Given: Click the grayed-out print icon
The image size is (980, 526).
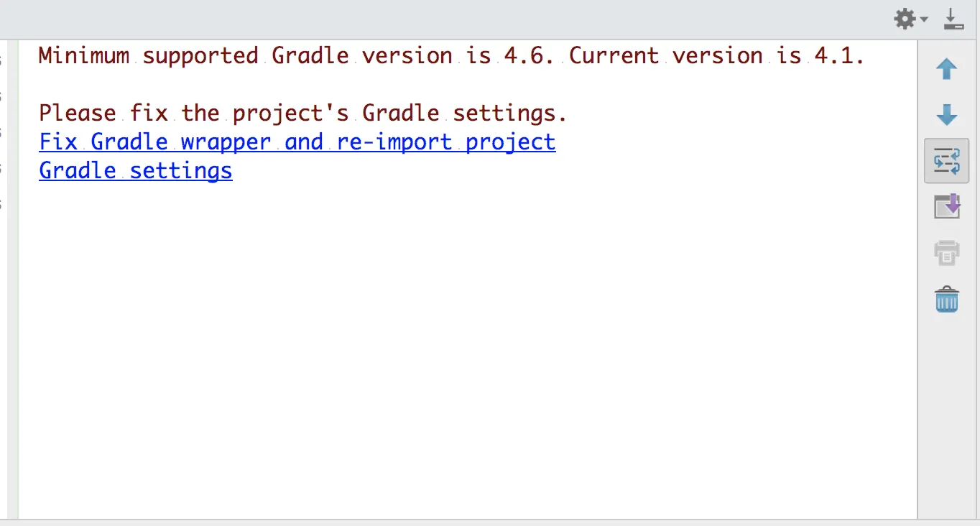Looking at the screenshot, I should pos(946,252).
